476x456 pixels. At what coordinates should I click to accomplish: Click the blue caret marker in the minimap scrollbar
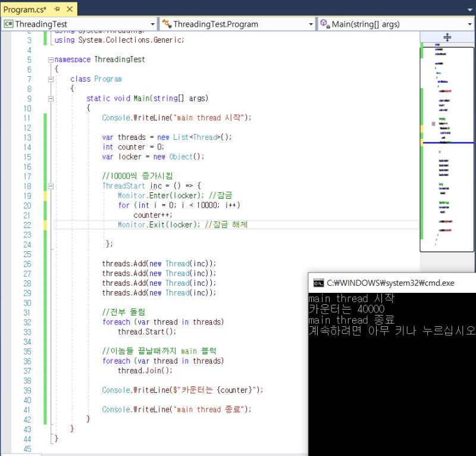tap(447, 143)
